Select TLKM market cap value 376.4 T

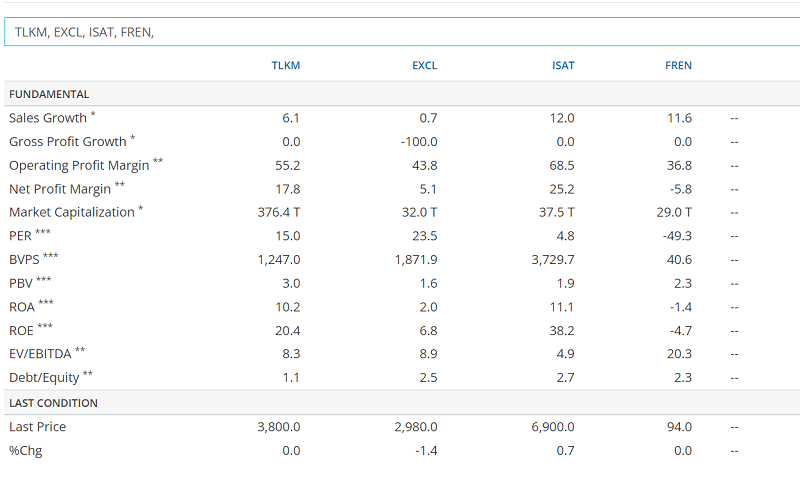(279, 212)
